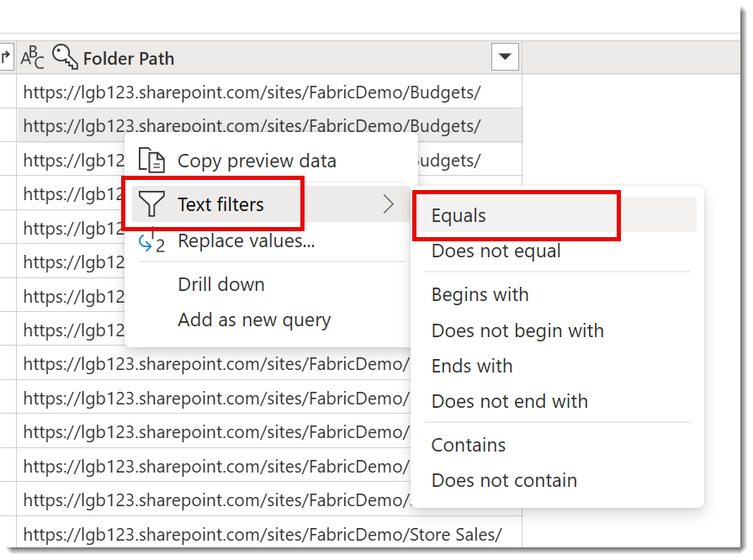Open the Text filters submenu

click(271, 204)
